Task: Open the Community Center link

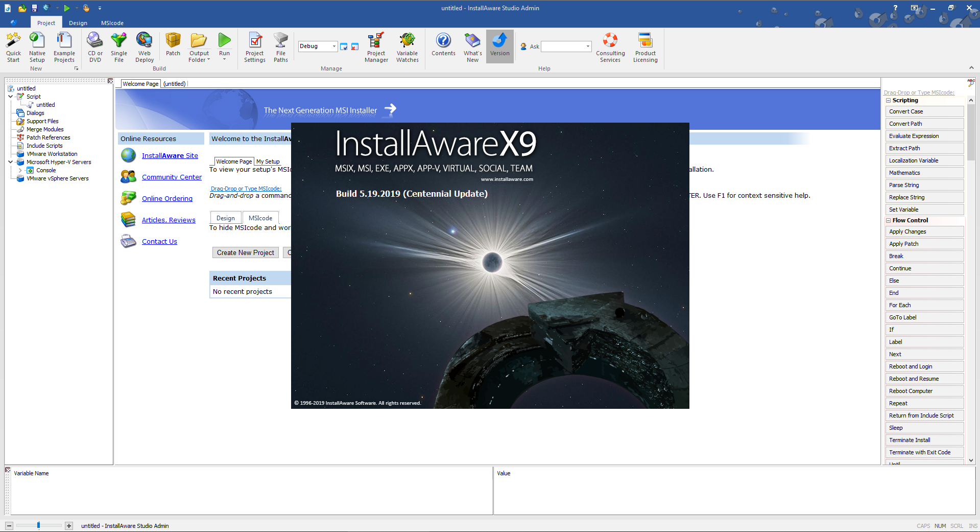Action: click(x=172, y=177)
